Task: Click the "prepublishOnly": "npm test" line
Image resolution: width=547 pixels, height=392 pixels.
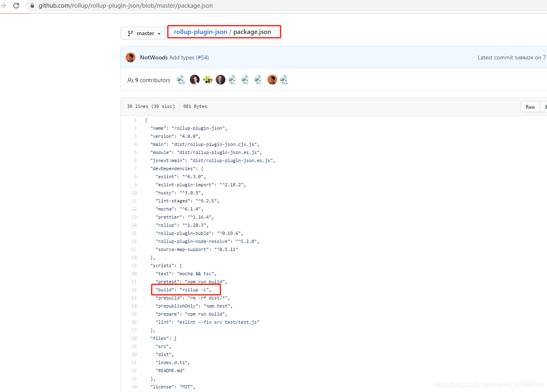Action: pyautogui.click(x=194, y=306)
